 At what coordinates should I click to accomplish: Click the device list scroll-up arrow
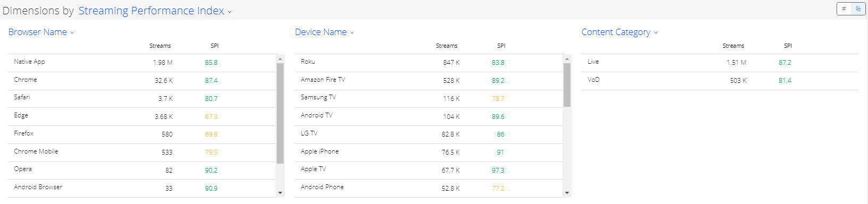[x=567, y=59]
